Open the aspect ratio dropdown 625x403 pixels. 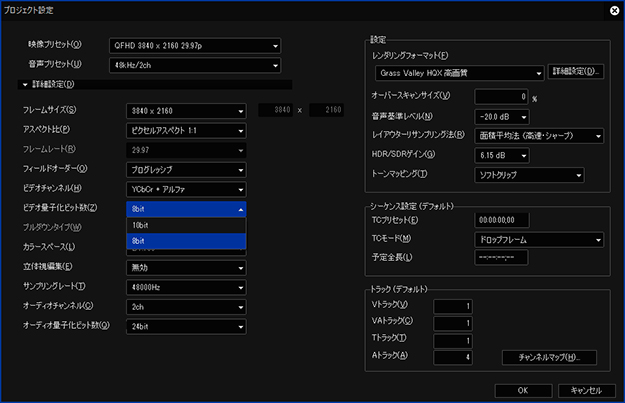point(186,130)
